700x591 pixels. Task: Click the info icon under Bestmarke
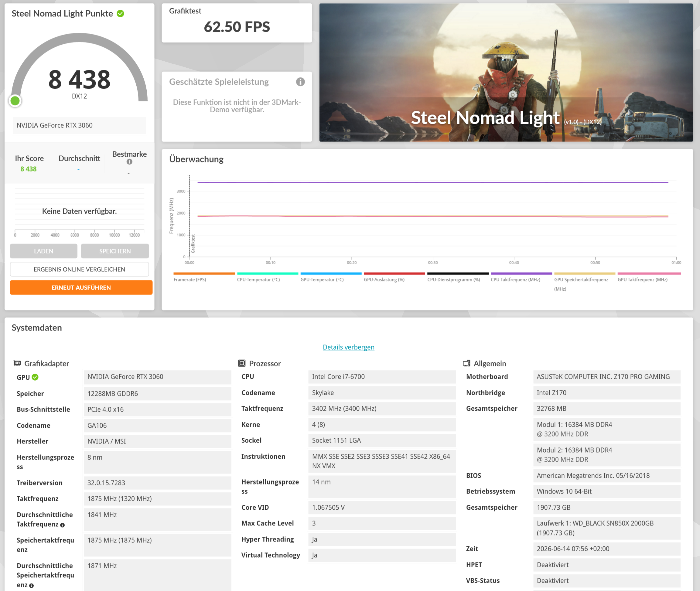coord(129,162)
